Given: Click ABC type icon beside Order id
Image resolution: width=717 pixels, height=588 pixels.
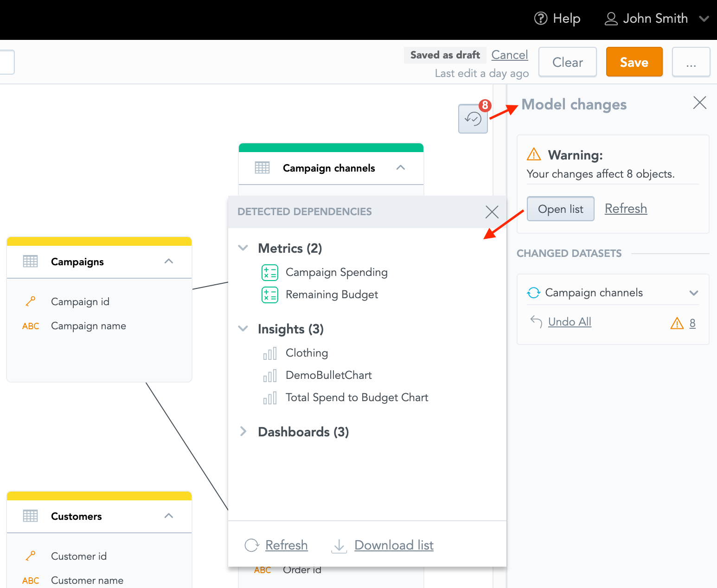Looking at the screenshot, I should pos(262,570).
